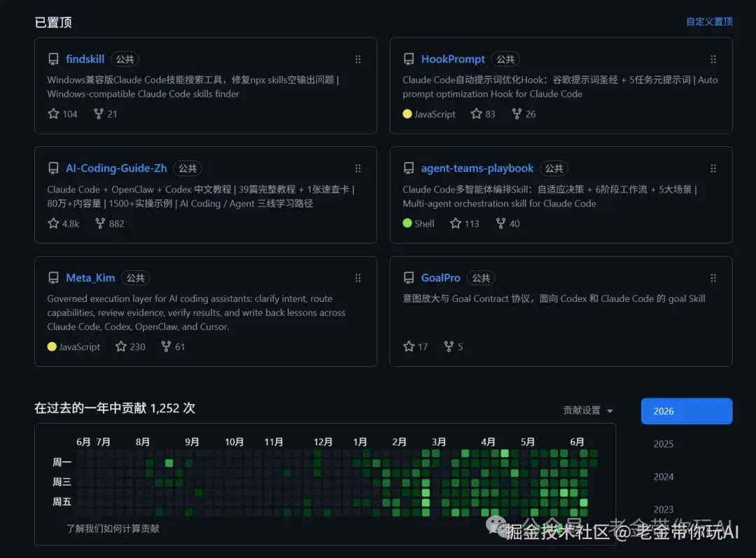
Task: View Meta_Kim's 230 stargazers
Action: point(130,347)
